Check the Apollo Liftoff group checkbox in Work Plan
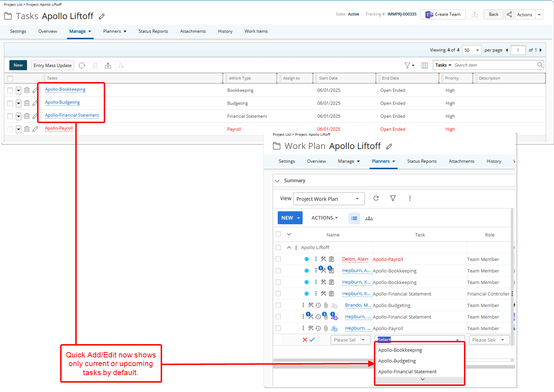 tap(278, 247)
